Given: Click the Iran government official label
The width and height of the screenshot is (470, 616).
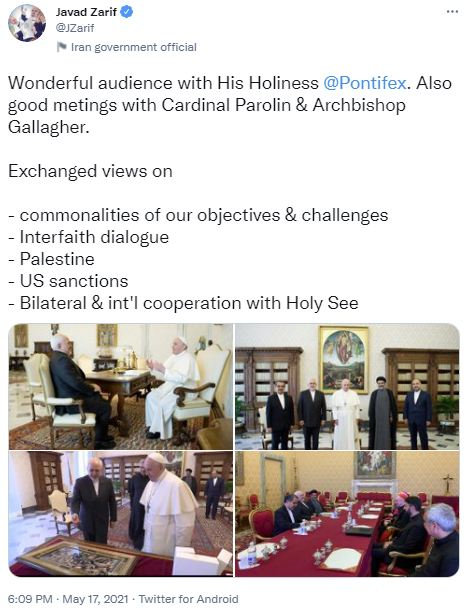Looking at the screenshot, I should [134, 47].
